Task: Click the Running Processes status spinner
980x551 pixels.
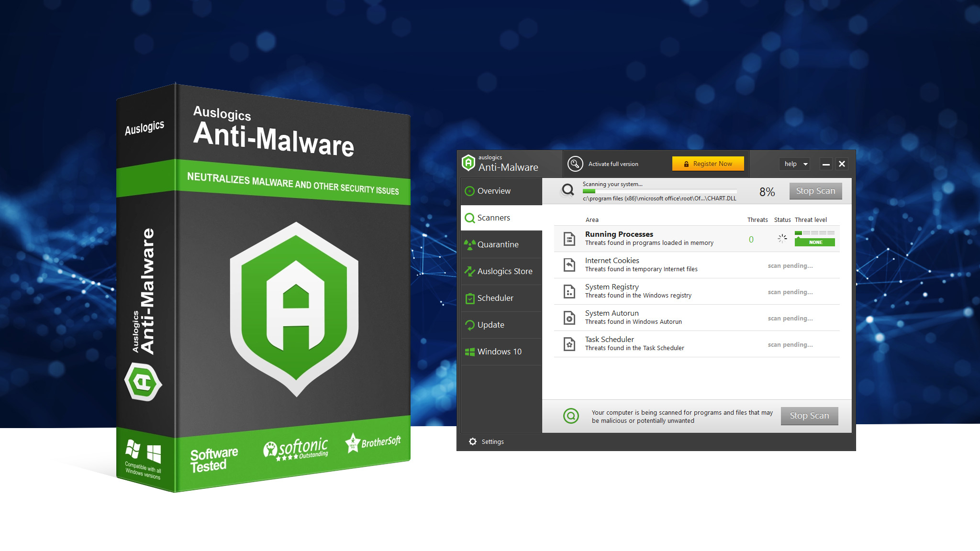Action: click(x=782, y=238)
